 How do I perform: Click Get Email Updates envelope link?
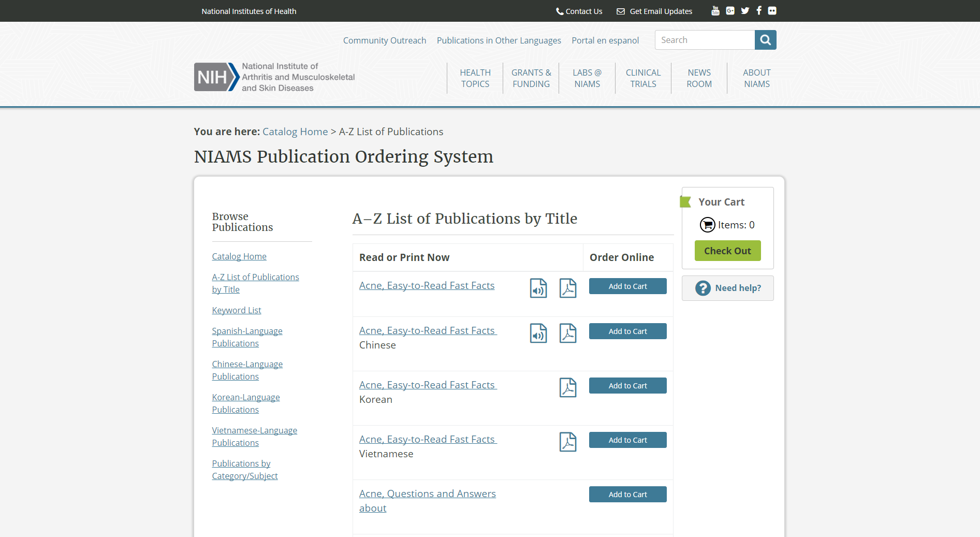[x=654, y=11]
